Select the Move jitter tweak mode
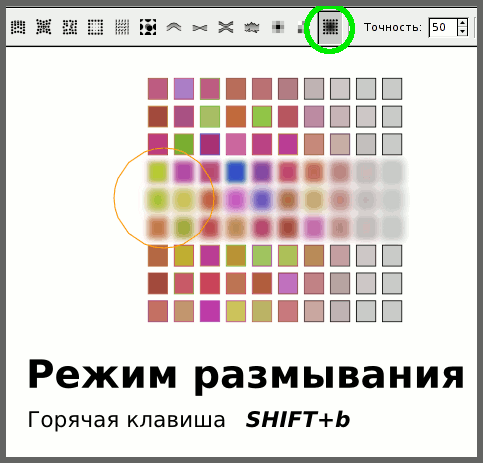This screenshot has height=463, width=483. click(70, 27)
